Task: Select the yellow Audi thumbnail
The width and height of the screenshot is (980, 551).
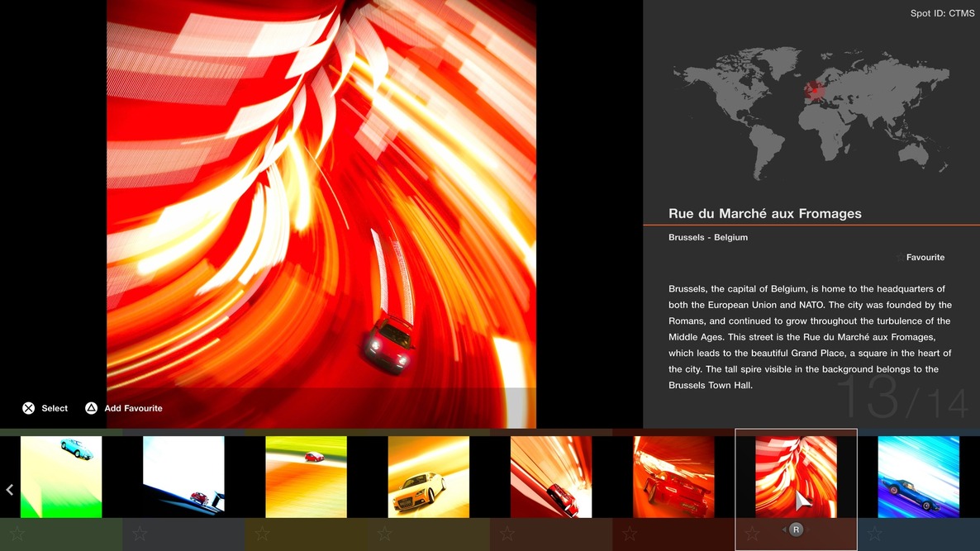Action: click(428, 477)
